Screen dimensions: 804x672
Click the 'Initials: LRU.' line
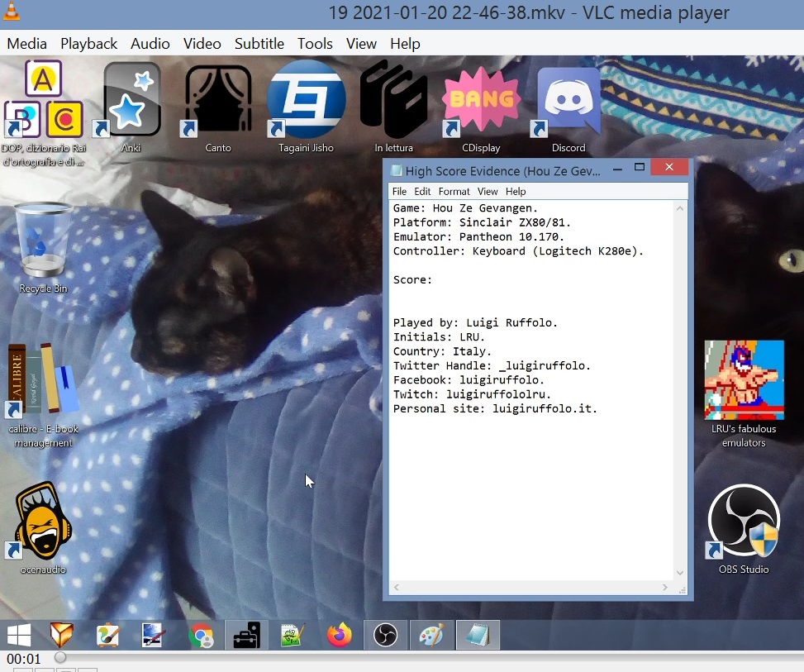[439, 337]
